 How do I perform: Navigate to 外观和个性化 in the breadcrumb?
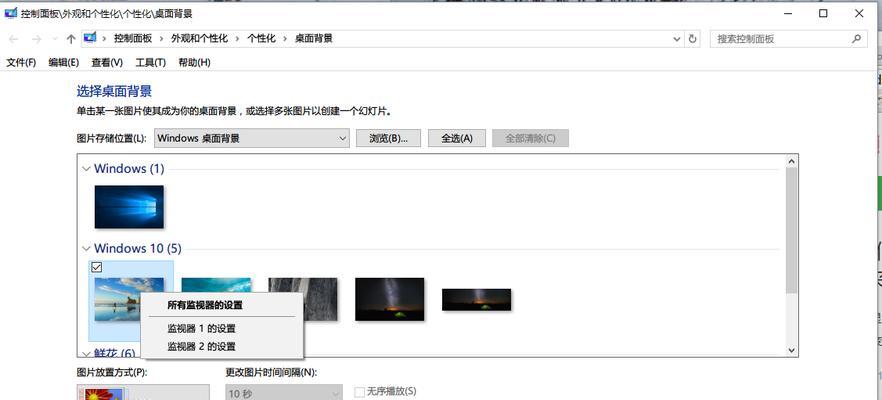[200, 38]
